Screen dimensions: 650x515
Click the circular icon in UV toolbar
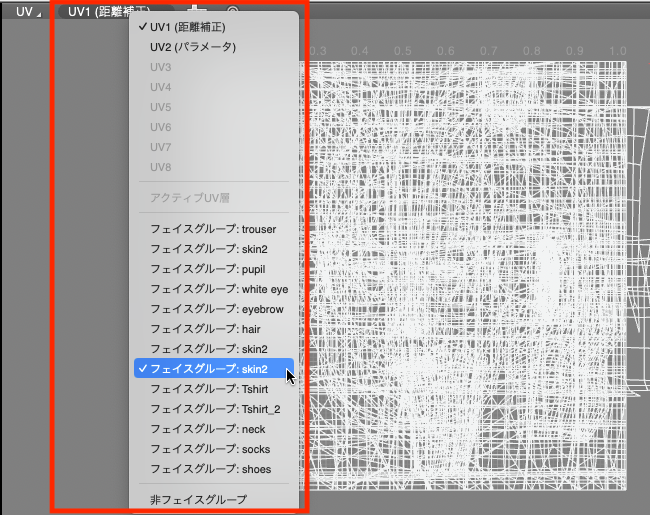[233, 8]
